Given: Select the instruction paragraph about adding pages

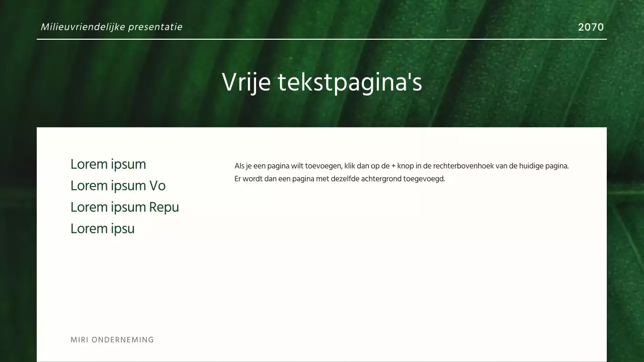Looking at the screenshot, I should click(x=401, y=172).
